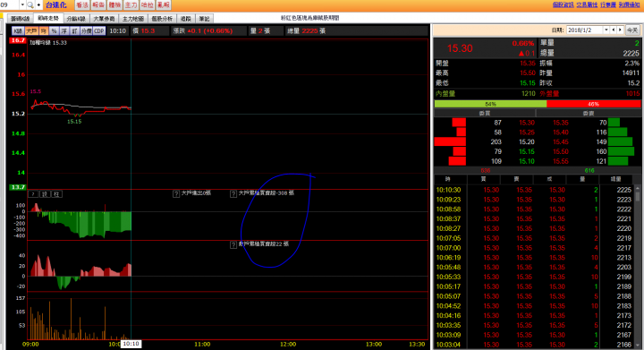The height and width of the screenshot is (350, 644).
Task: Click the red bid bar for volume 203
Action: [x=450, y=141]
